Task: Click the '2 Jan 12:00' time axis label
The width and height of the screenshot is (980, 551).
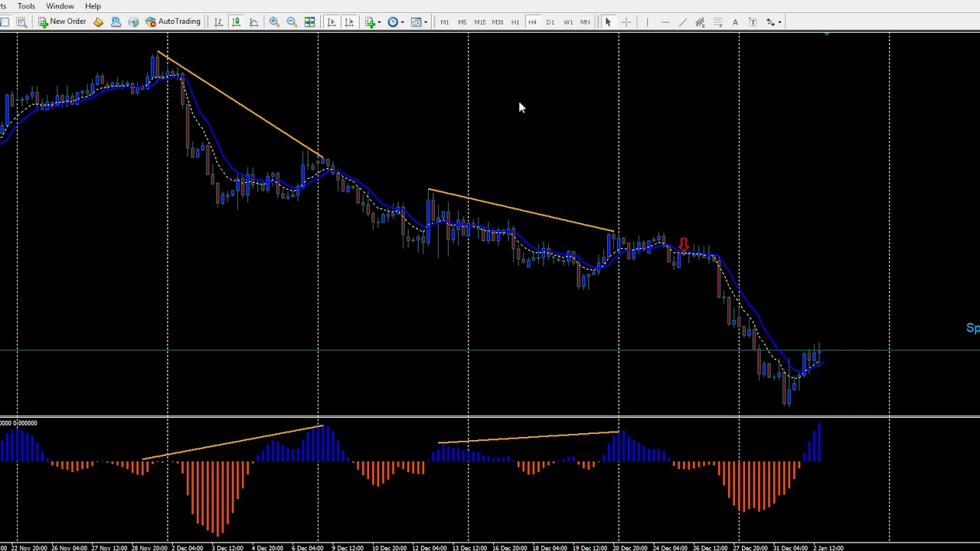Action: click(828, 548)
